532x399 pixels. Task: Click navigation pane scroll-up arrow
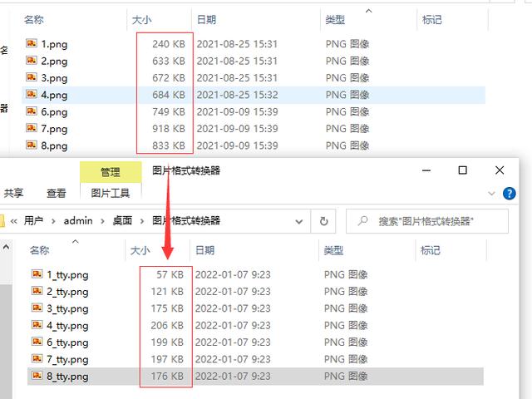pos(6,248)
